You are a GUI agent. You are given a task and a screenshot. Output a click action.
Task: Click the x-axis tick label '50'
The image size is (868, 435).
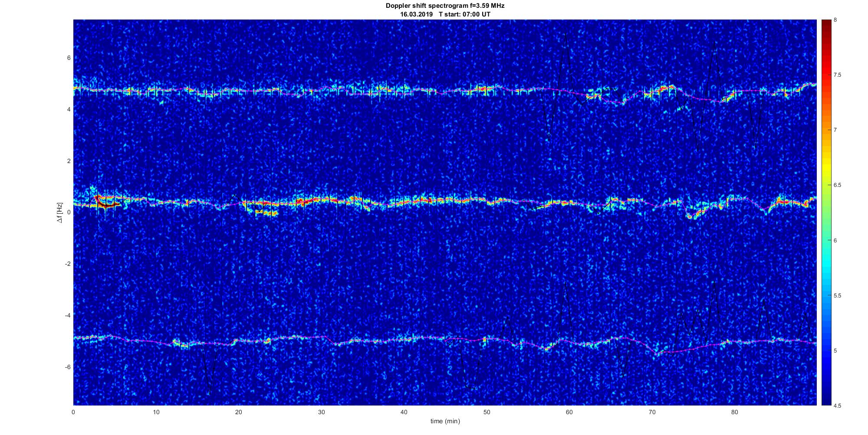[x=487, y=412]
